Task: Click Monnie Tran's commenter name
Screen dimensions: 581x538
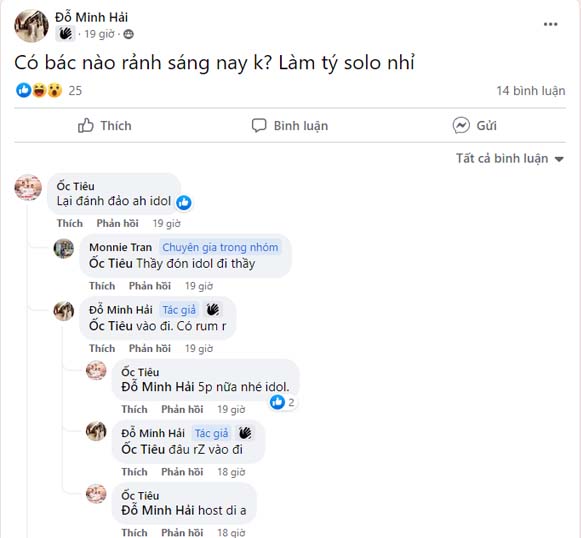Action: click(120, 247)
